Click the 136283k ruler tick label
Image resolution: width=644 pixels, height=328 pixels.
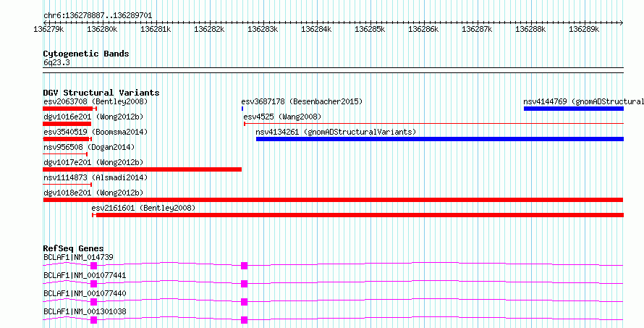pyautogui.click(x=263, y=29)
